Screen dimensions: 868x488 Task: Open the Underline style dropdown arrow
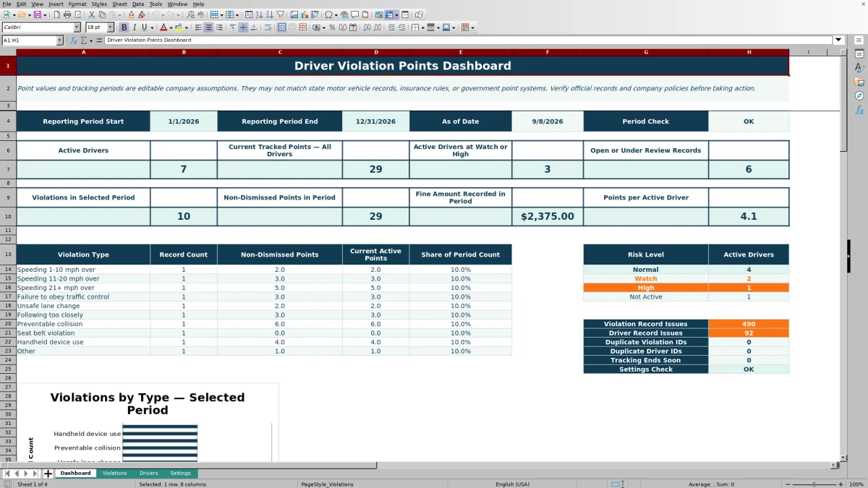click(151, 27)
